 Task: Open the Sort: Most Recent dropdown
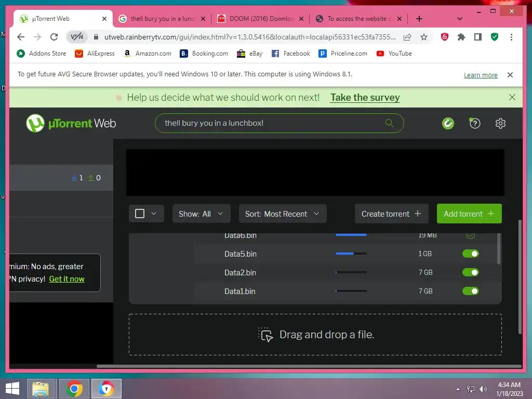[x=283, y=214]
